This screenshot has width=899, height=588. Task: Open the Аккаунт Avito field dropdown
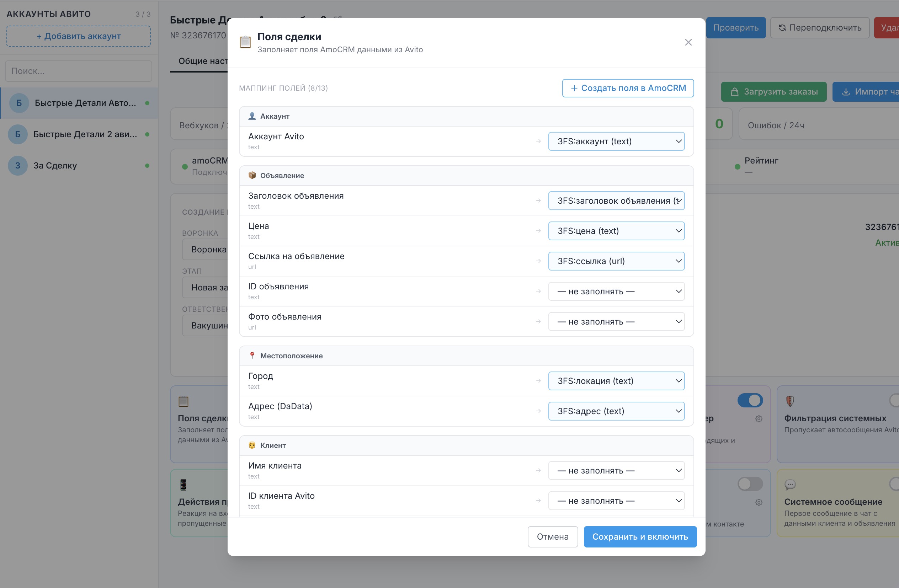[616, 141]
